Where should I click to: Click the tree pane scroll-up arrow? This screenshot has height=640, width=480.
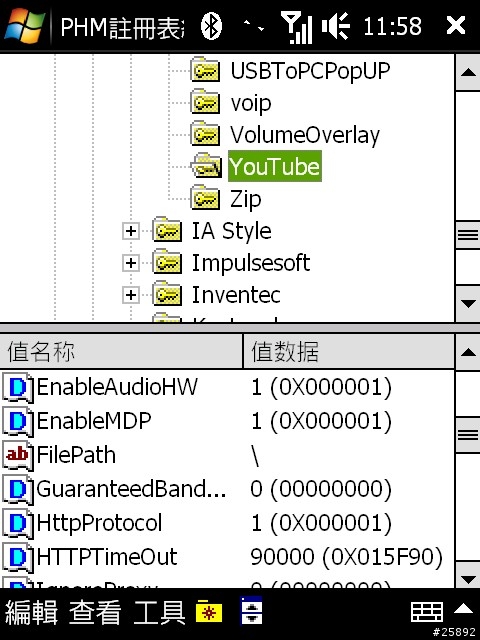(x=468, y=72)
